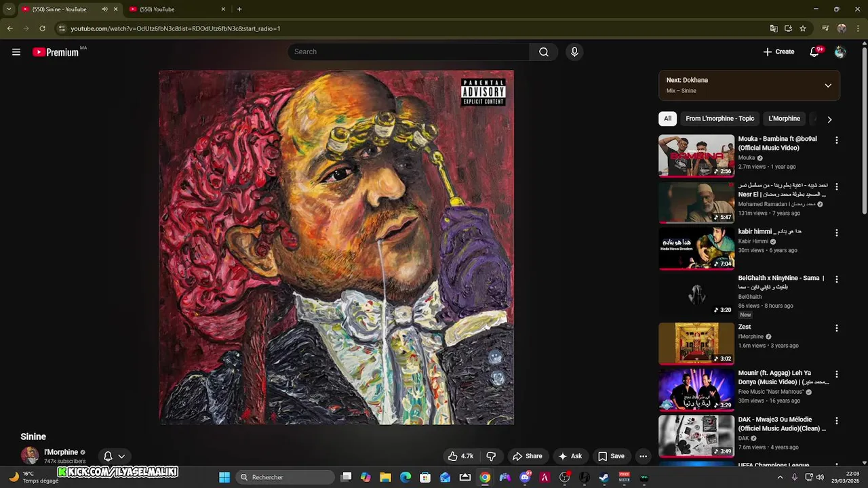868x488 pixels.
Task: Open Chrome tab search dropdown
Action: pos(9,9)
